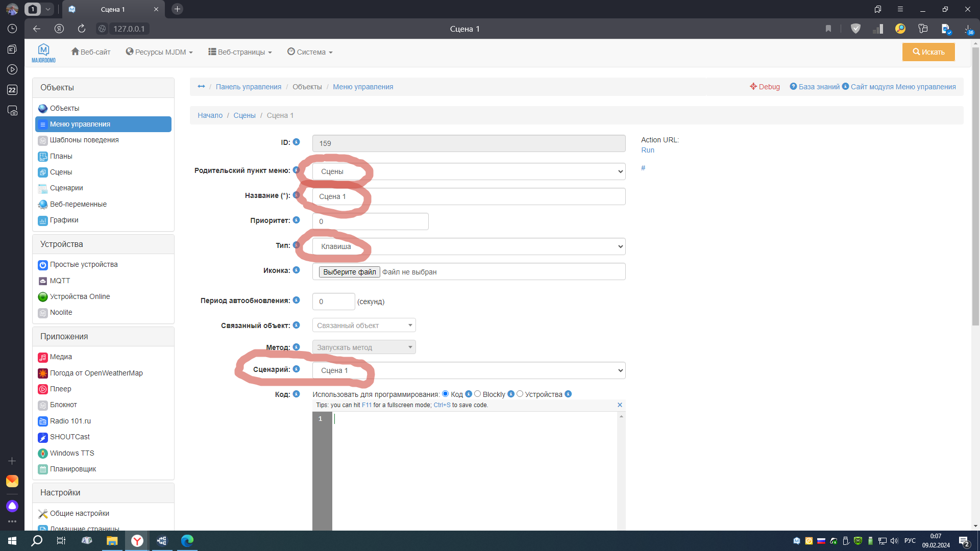The height and width of the screenshot is (551, 980).
Task: Click the MQTT sidebar icon
Action: (x=43, y=281)
